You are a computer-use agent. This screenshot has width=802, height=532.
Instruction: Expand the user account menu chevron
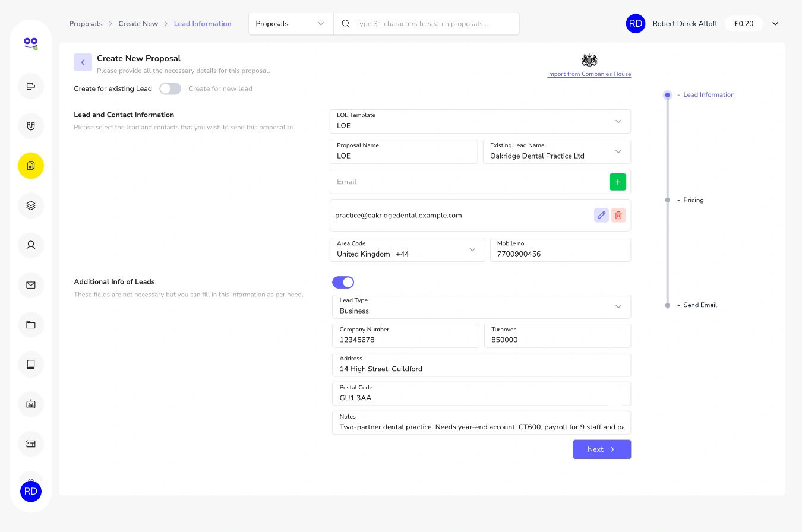click(775, 24)
